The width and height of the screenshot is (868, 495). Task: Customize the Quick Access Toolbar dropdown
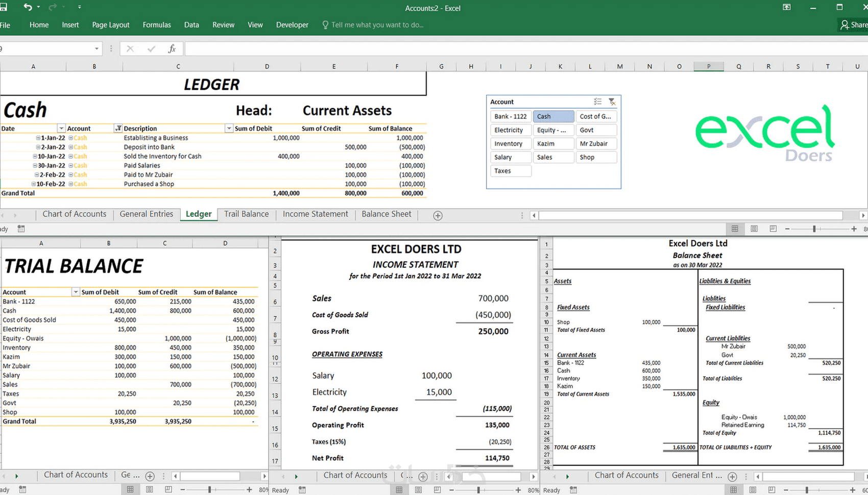tap(79, 7)
